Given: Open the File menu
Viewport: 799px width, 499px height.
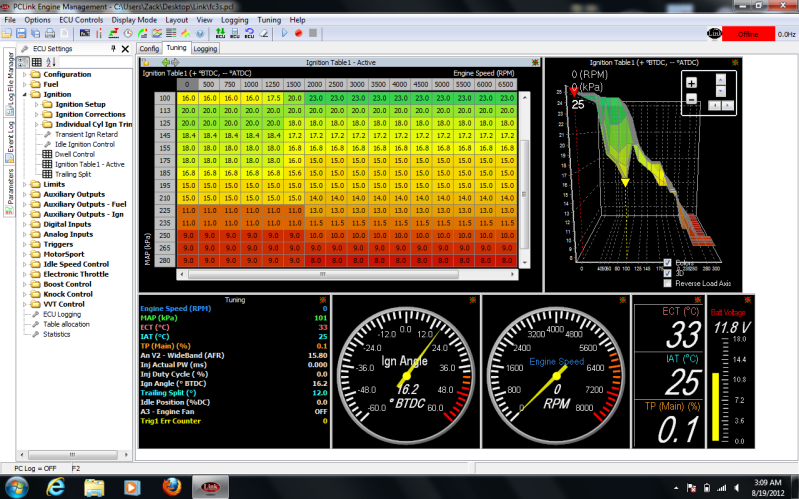Looking at the screenshot, I should [10, 20].
